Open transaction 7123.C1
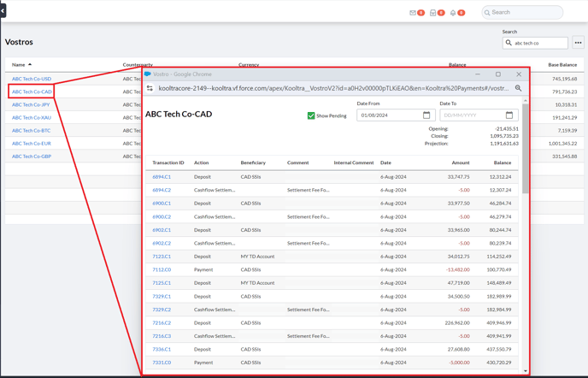The height and width of the screenshot is (378, 588). [162, 257]
